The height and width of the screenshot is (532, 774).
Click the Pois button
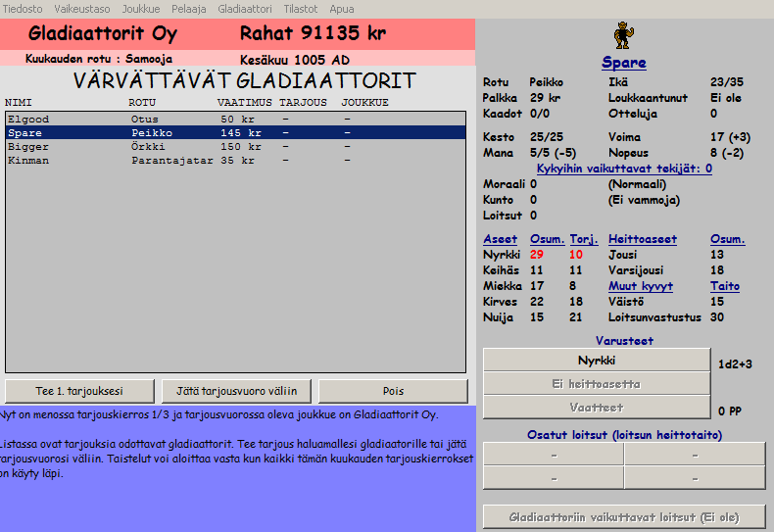[392, 391]
